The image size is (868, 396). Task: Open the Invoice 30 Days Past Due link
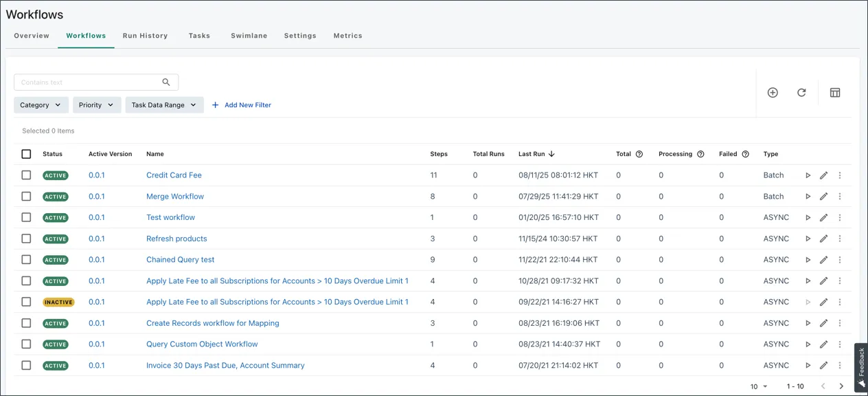point(225,366)
